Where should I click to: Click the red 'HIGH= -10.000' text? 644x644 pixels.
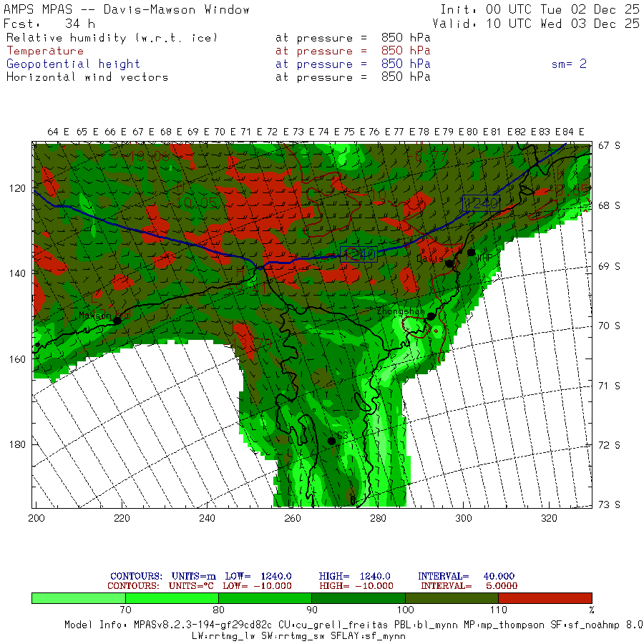pyautogui.click(x=356, y=586)
